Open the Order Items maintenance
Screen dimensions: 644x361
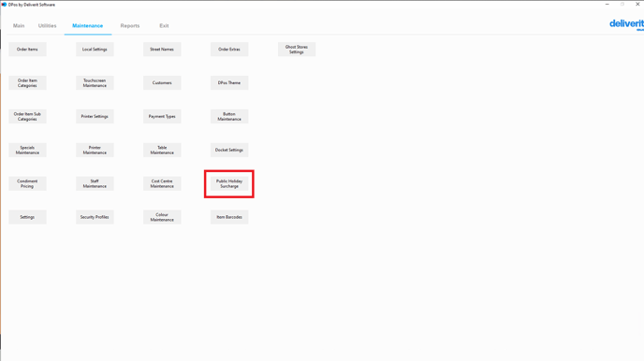27,50
